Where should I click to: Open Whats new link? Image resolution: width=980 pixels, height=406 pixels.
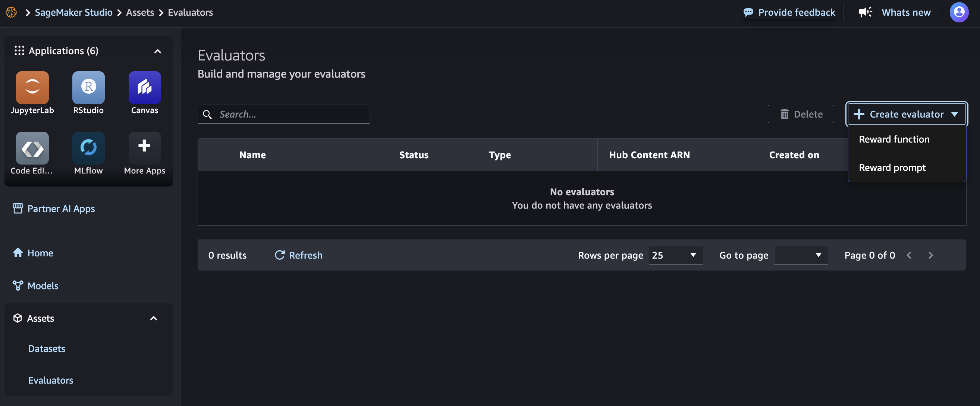point(906,13)
